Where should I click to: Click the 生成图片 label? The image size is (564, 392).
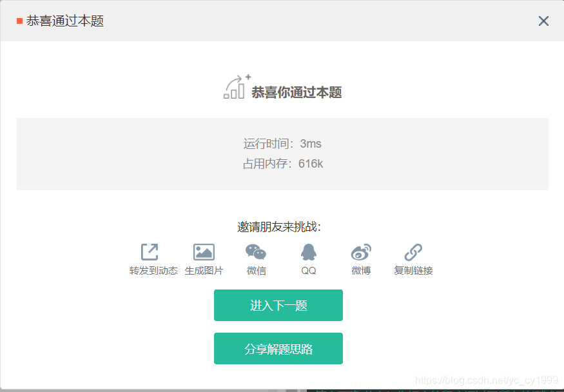coord(204,270)
